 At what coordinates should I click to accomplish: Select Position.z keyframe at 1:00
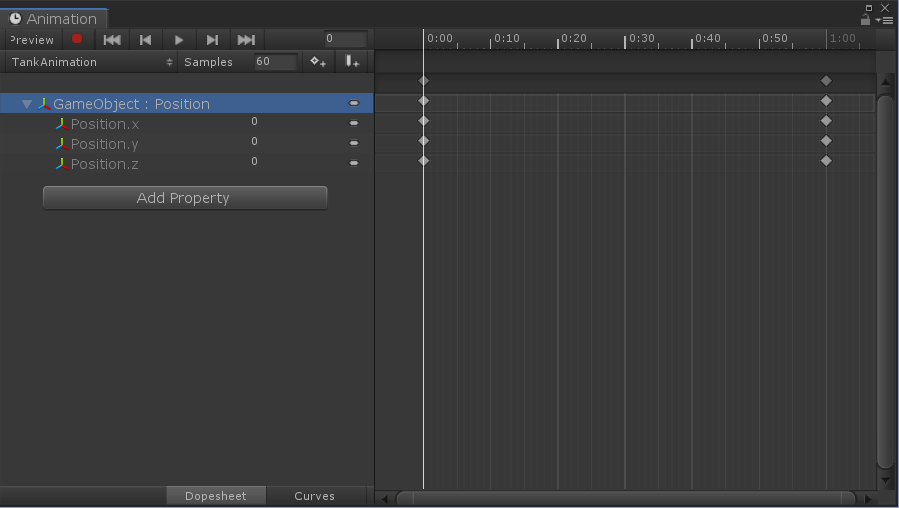pos(826,161)
